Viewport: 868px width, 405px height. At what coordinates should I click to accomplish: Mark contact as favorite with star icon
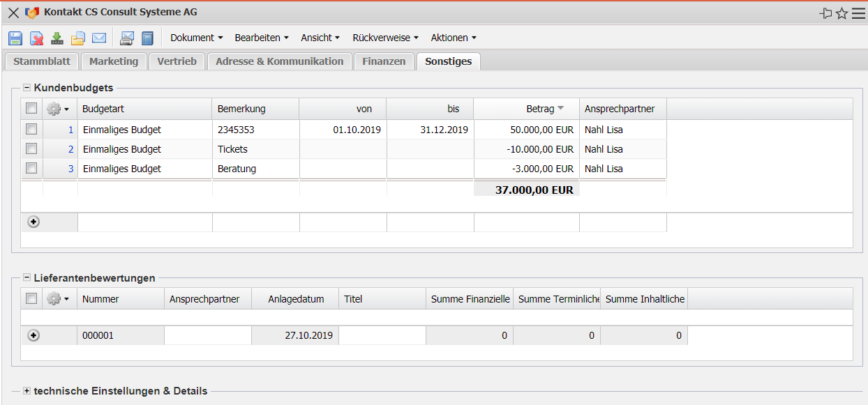point(841,13)
